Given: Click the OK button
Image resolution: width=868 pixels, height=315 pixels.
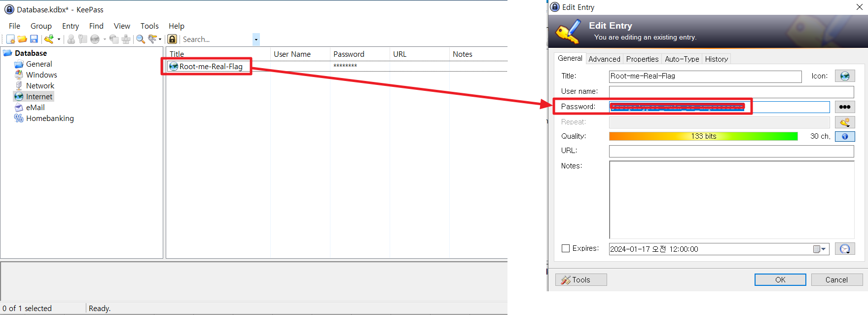Looking at the screenshot, I should coord(780,280).
